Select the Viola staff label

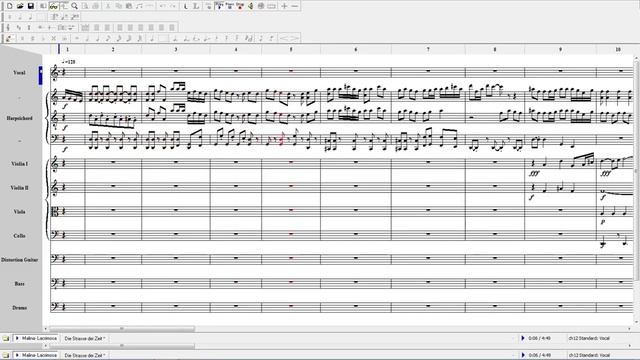(19, 212)
